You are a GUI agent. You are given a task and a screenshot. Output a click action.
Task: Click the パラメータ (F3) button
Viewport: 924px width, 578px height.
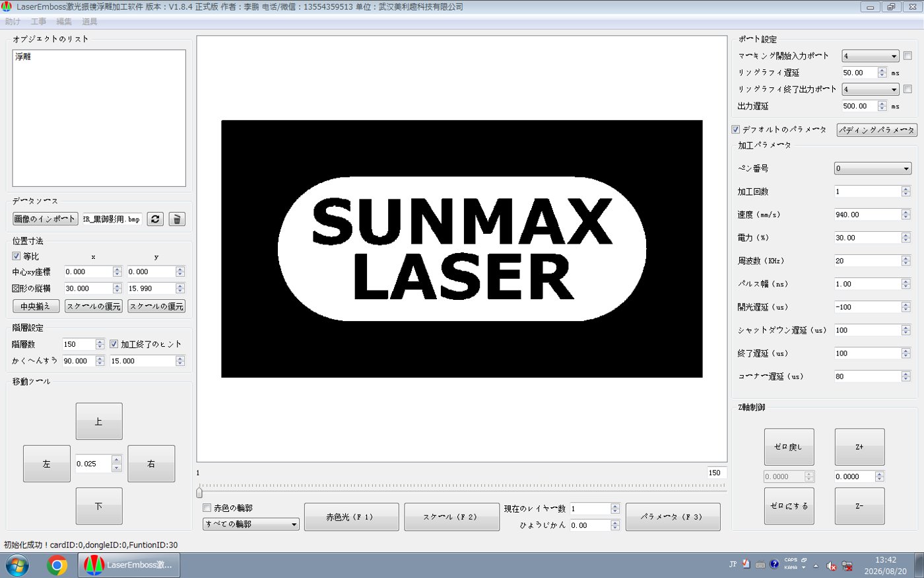point(673,517)
